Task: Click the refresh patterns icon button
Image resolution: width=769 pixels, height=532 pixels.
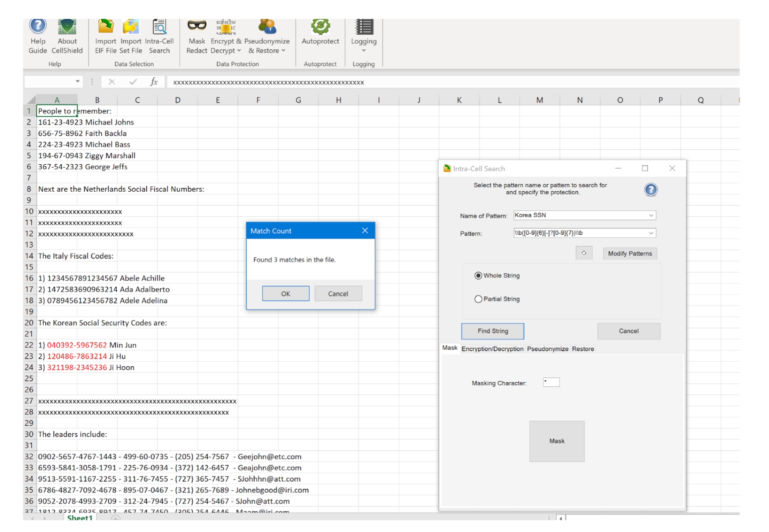Action: coord(584,253)
